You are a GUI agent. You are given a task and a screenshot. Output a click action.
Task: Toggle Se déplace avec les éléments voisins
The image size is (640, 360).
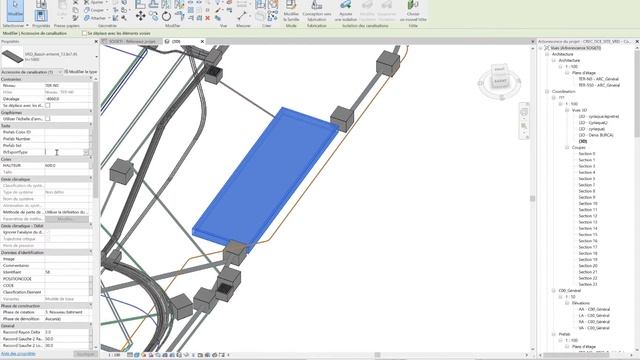pos(84,33)
